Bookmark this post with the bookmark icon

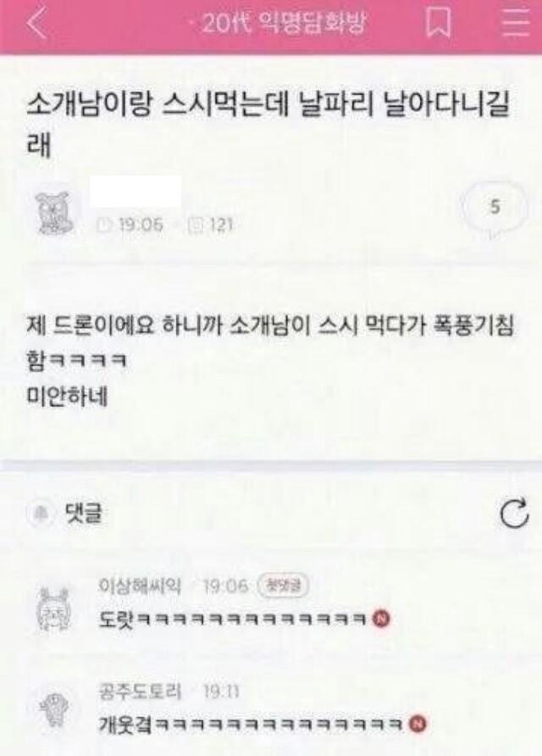(x=439, y=22)
